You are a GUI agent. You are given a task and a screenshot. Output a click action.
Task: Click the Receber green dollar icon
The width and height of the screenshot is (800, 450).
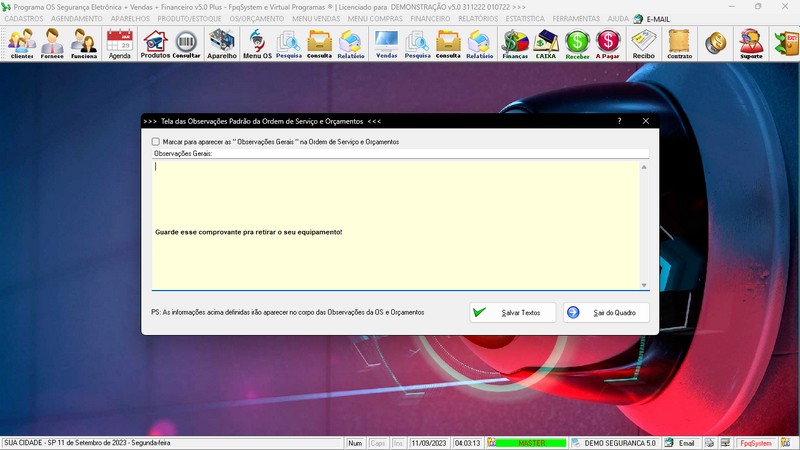[x=577, y=43]
